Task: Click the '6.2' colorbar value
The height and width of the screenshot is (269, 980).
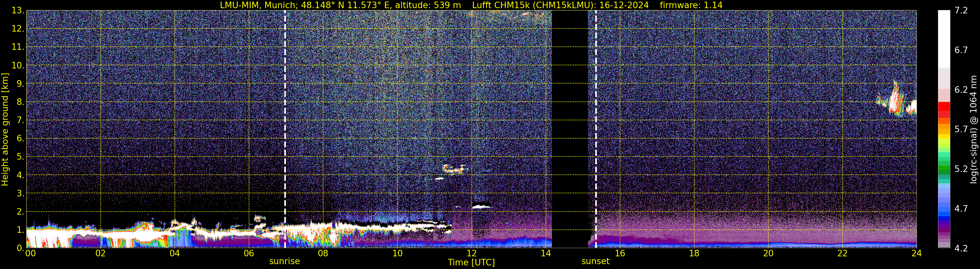Action: coord(961,90)
